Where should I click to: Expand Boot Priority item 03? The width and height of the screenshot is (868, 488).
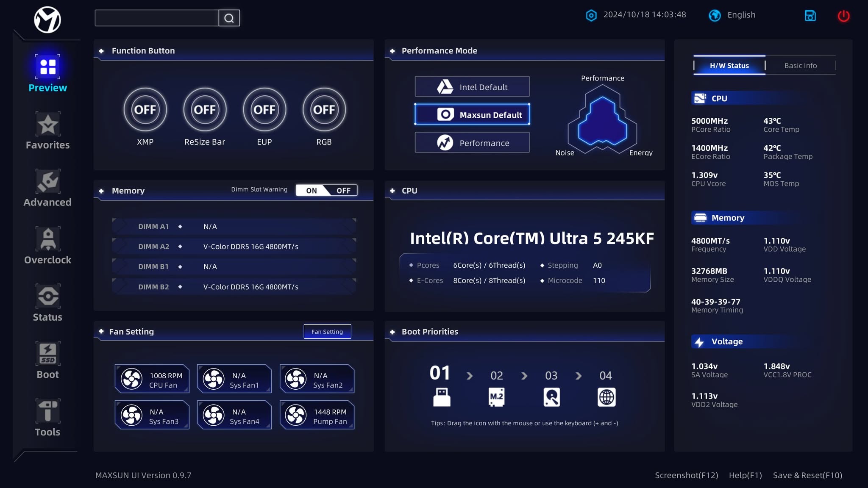click(551, 396)
